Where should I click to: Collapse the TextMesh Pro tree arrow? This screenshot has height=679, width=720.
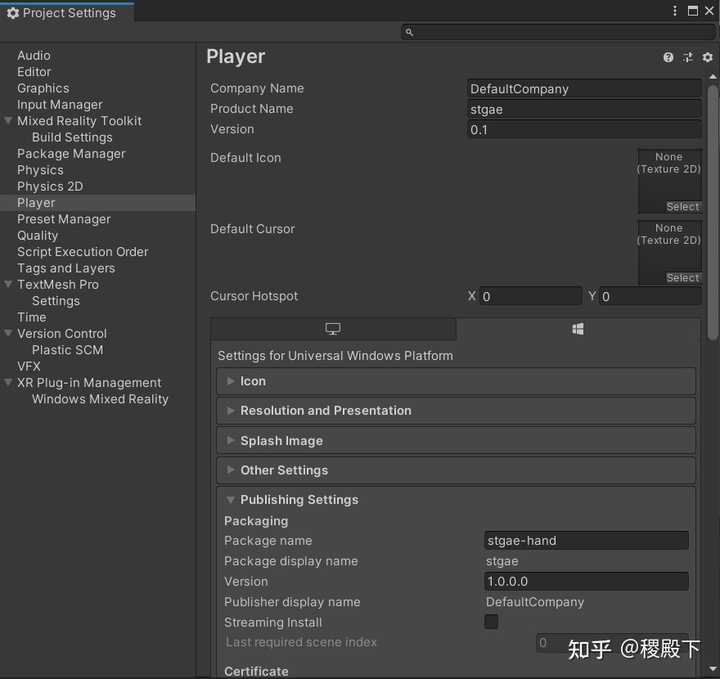(x=8, y=284)
